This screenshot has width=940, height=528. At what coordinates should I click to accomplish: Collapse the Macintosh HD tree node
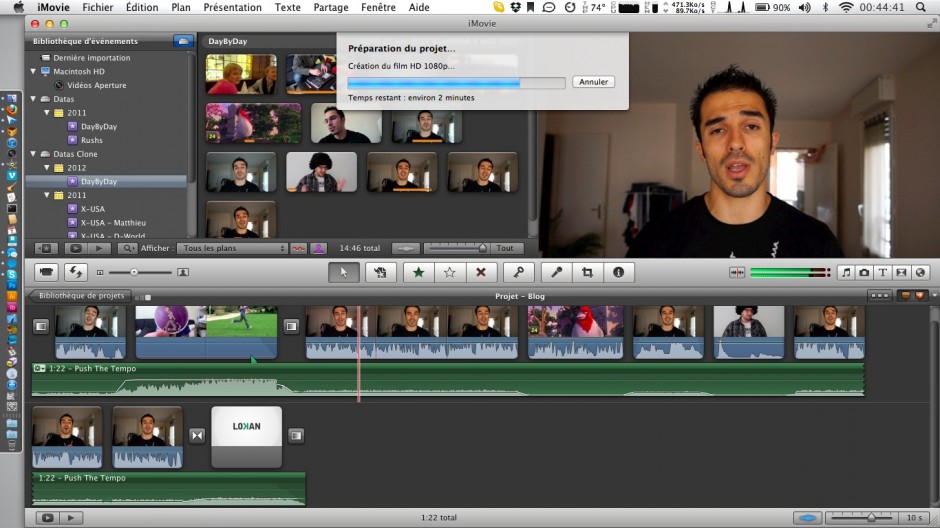pos(34,71)
